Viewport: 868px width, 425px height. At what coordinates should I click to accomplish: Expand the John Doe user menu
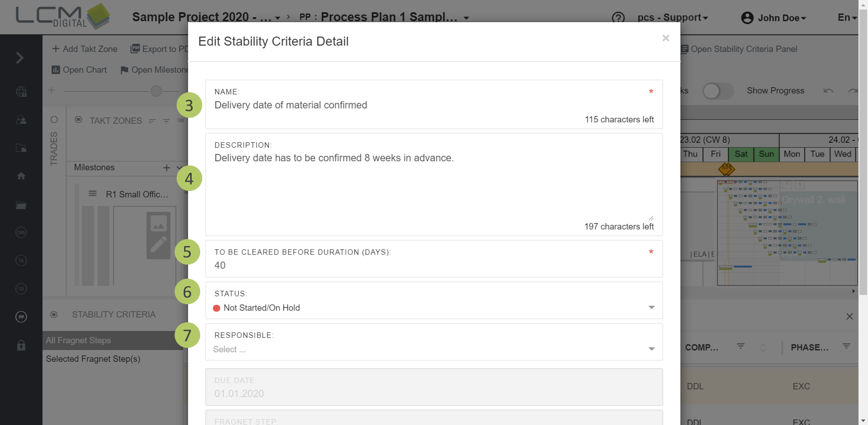point(774,18)
